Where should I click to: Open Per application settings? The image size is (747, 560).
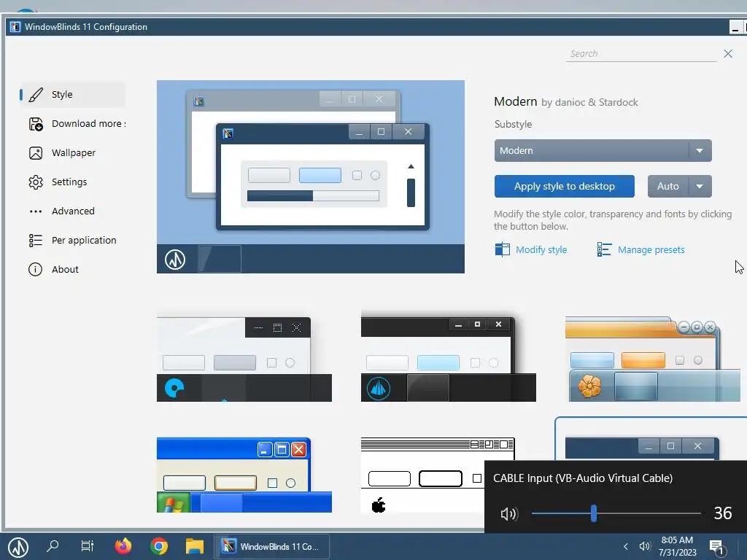pyautogui.click(x=72, y=240)
